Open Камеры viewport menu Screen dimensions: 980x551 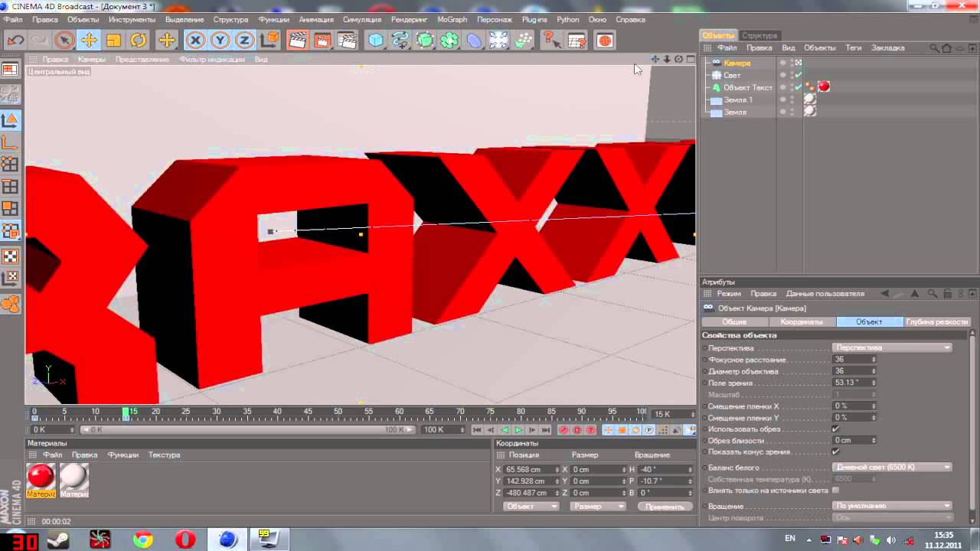click(91, 59)
